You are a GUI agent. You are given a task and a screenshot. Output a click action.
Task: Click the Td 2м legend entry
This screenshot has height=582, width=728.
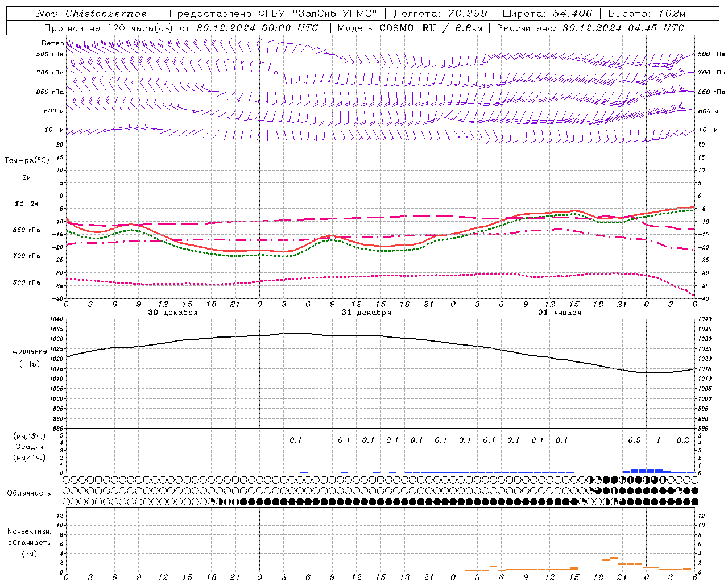tap(27, 203)
